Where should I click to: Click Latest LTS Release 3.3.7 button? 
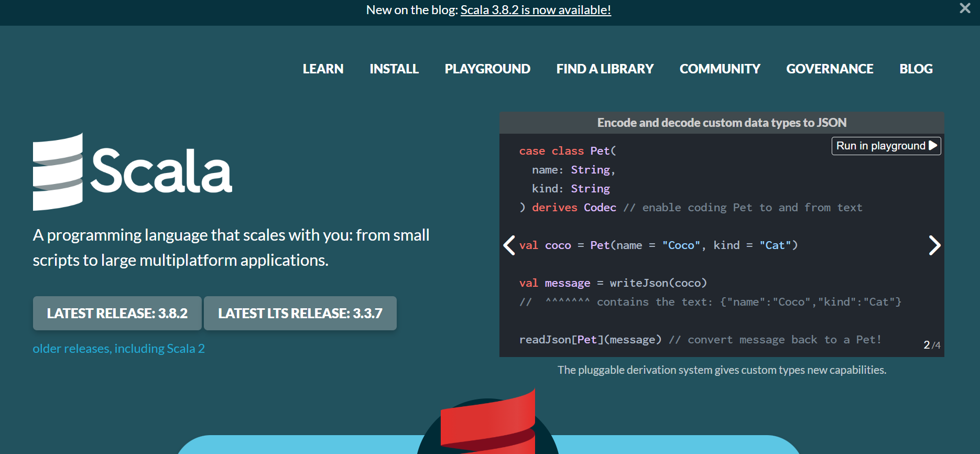(300, 313)
